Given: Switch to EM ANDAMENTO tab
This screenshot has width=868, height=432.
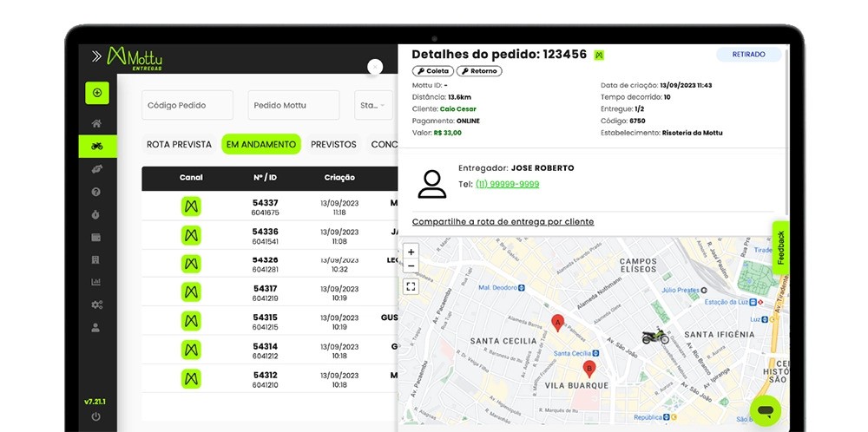Looking at the screenshot, I should pos(261,144).
